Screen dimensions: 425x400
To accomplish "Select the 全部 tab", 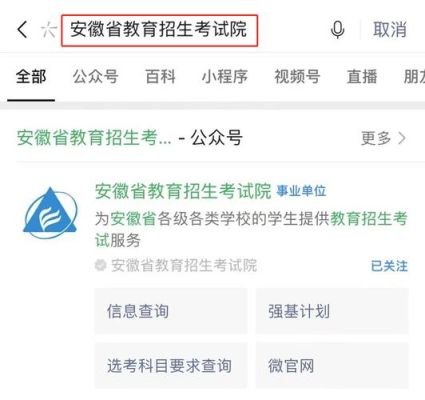I will point(31,77).
